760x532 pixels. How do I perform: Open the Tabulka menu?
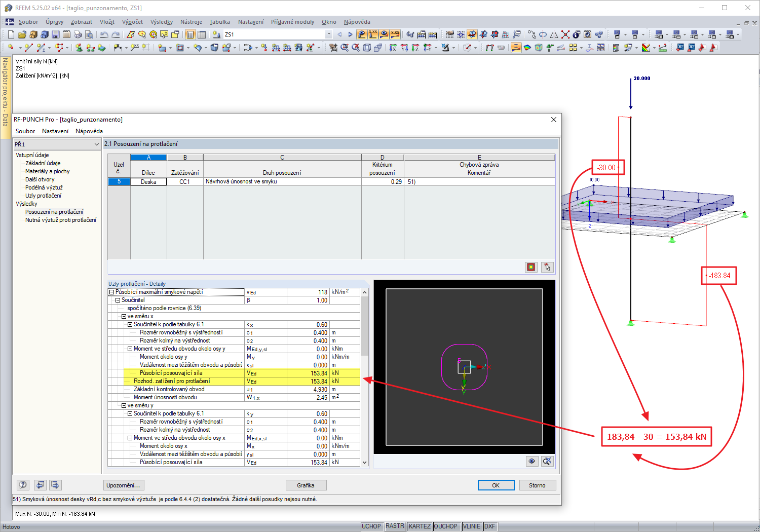click(219, 22)
